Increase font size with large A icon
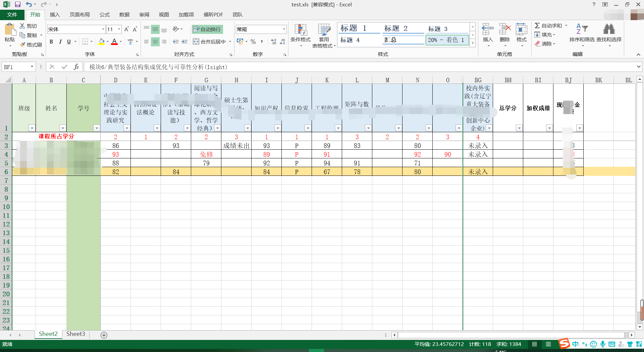 [x=126, y=30]
